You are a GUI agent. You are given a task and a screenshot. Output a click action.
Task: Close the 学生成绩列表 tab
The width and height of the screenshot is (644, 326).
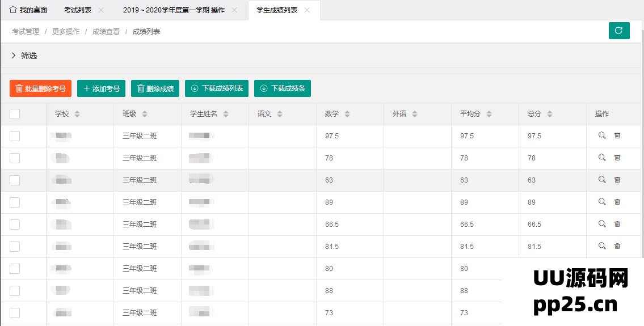pos(307,10)
